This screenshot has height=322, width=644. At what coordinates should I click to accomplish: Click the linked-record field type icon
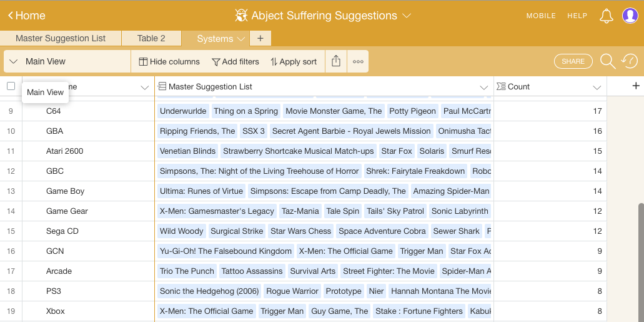click(x=162, y=86)
